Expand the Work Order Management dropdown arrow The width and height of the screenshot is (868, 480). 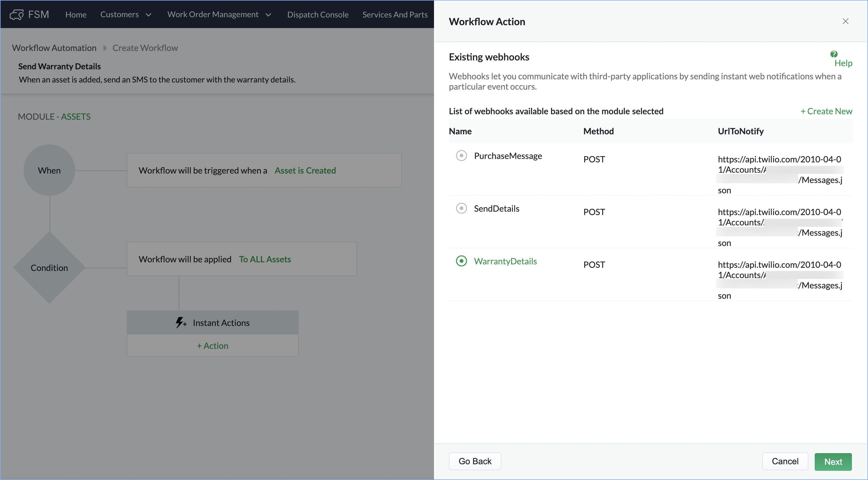tap(268, 15)
